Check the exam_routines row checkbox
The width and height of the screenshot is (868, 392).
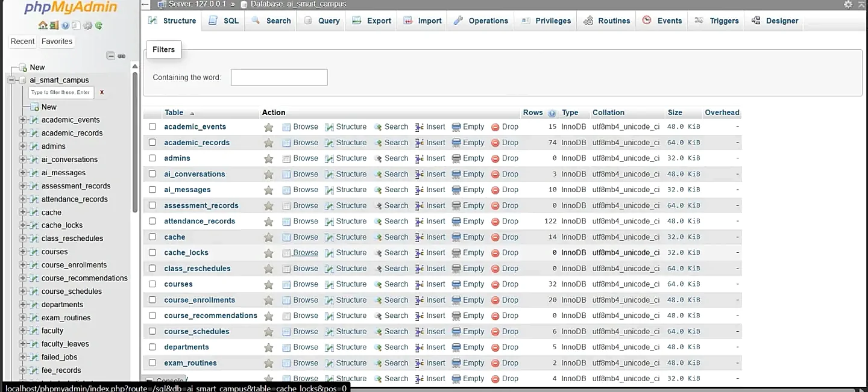coord(153,362)
